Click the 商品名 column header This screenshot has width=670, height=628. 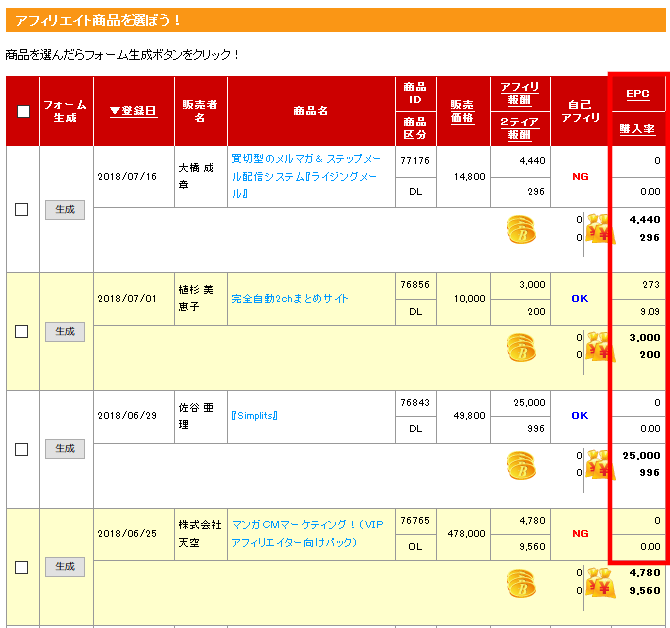click(311, 111)
